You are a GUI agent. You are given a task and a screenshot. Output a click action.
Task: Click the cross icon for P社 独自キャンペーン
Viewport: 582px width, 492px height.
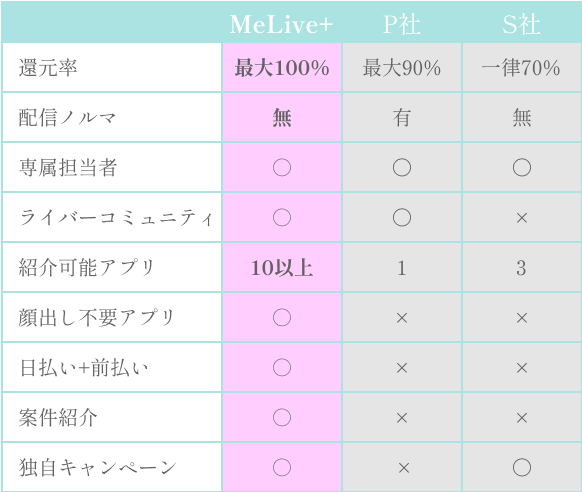tap(404, 468)
